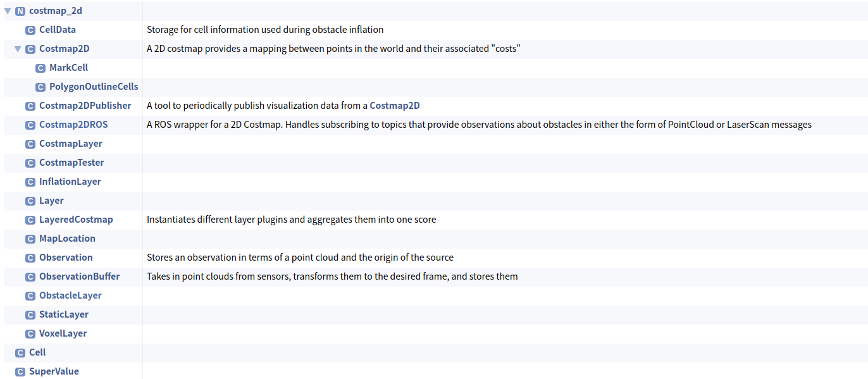
Task: Click the N namespace icon beside costmap_2d
Action: click(x=19, y=10)
